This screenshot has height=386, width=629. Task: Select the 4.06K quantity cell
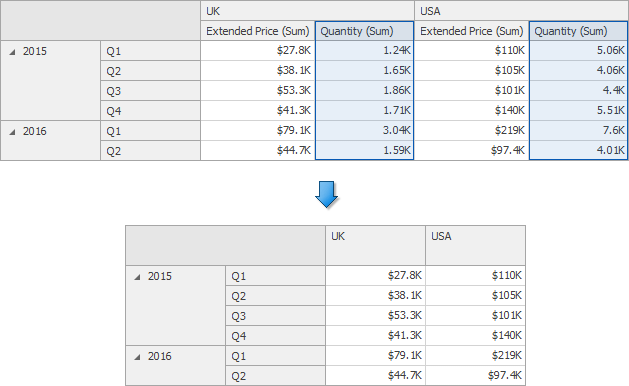tap(578, 71)
